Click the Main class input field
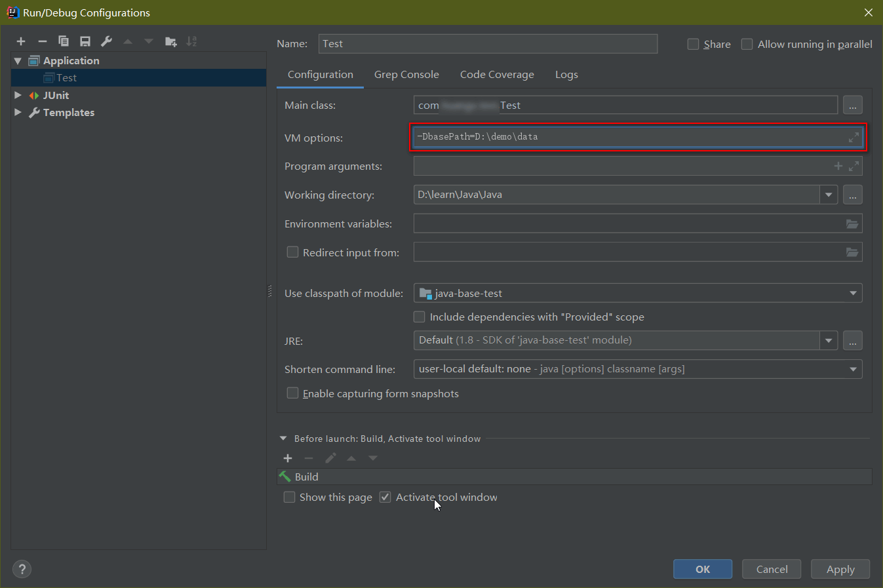 click(x=625, y=105)
